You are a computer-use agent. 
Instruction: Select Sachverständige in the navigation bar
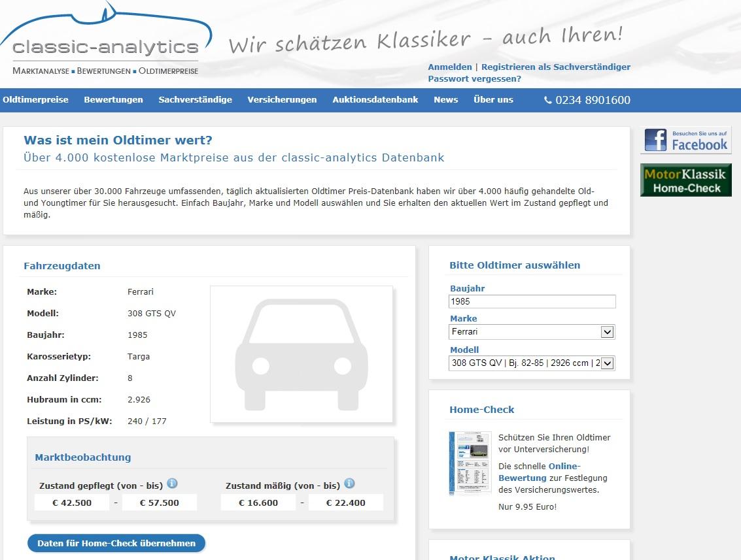[195, 100]
